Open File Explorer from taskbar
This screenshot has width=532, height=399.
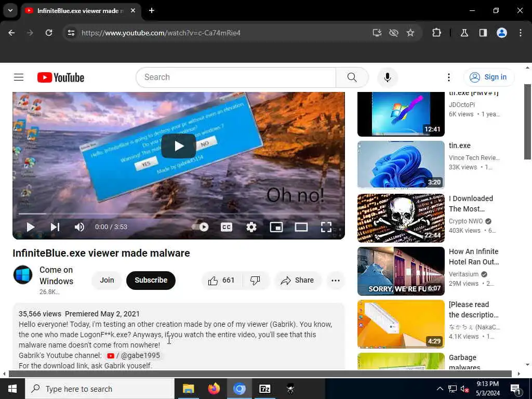pyautogui.click(x=188, y=389)
